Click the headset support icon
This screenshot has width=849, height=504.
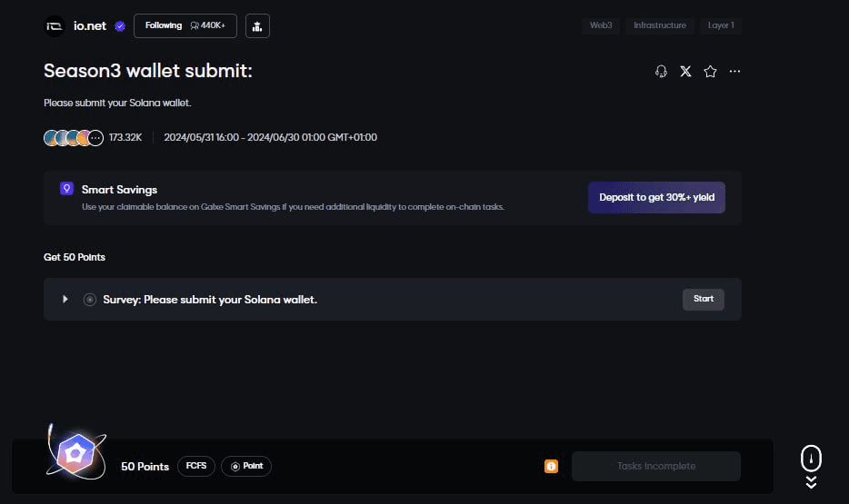pyautogui.click(x=661, y=71)
